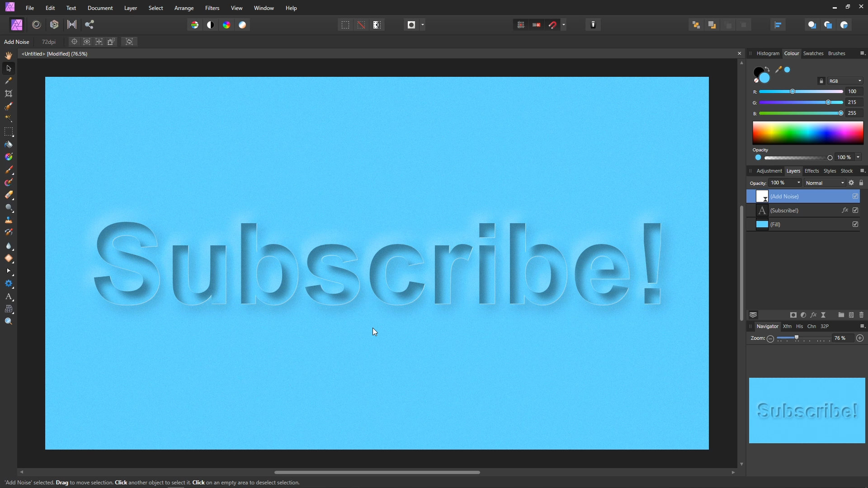The height and width of the screenshot is (488, 868).
Task: Click the Delete Layer trash icon
Action: point(861,315)
